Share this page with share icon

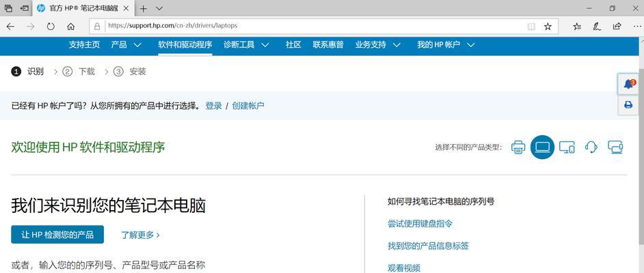[x=617, y=26]
